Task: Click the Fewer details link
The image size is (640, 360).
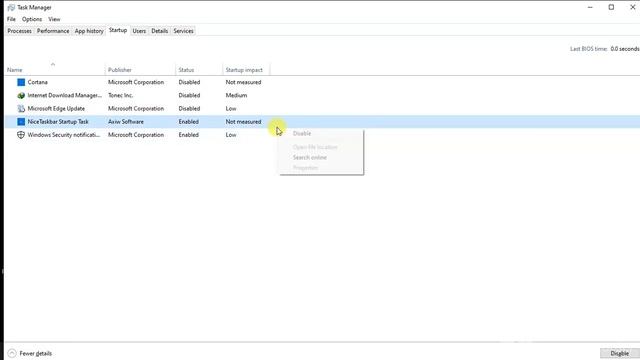Action: (x=36, y=353)
